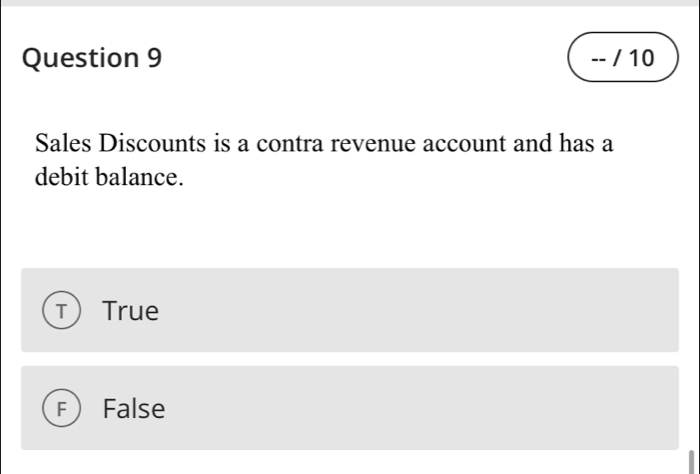Click the words 'debit balance.' in question
The image size is (700, 474).
coord(109,177)
